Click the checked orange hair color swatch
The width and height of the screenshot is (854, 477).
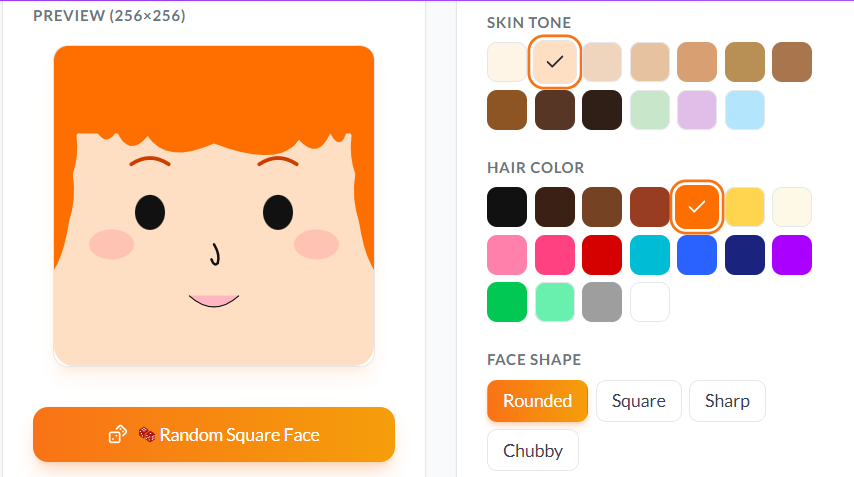click(697, 207)
